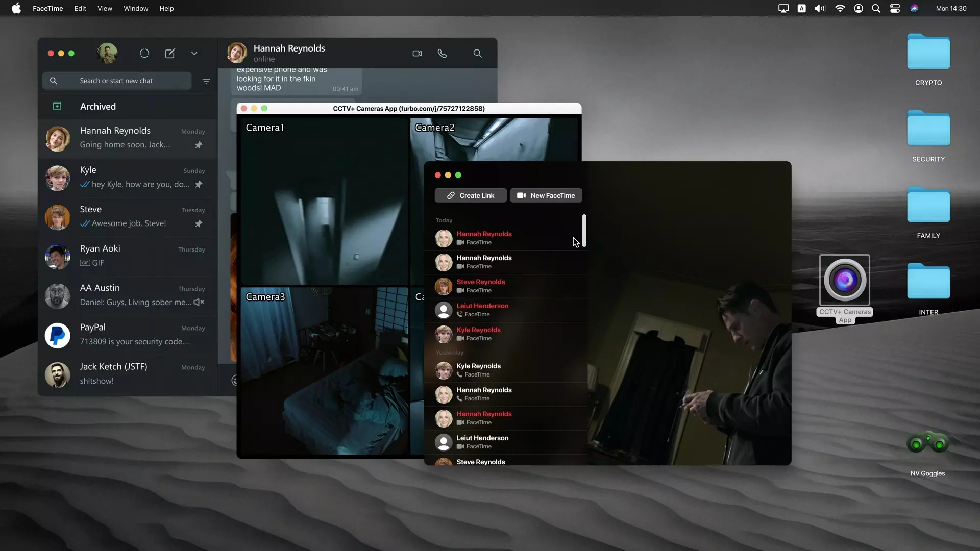Expand the chevron menu beside new chat
Image resolution: width=980 pixels, height=551 pixels.
[194, 53]
